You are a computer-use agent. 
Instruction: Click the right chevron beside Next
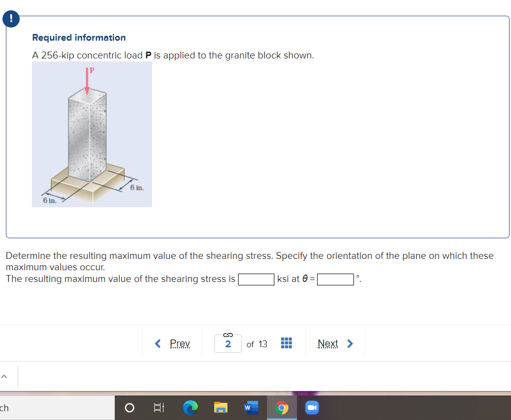[350, 343]
